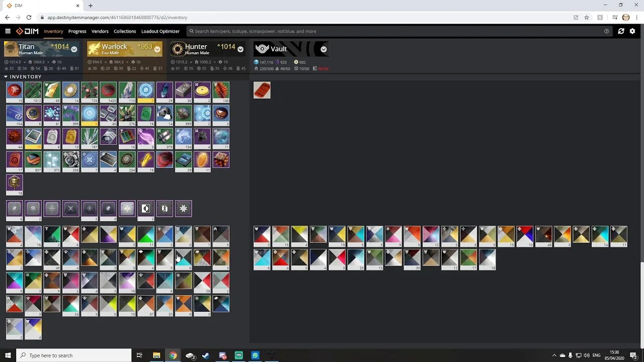Reload the page in browser
Image resolution: width=644 pixels, height=362 pixels.
coord(29,17)
